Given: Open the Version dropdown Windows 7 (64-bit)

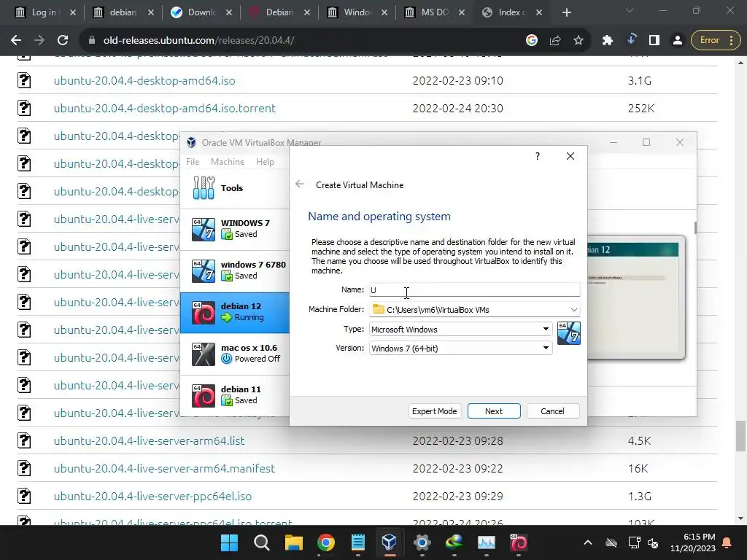Looking at the screenshot, I should coord(460,348).
